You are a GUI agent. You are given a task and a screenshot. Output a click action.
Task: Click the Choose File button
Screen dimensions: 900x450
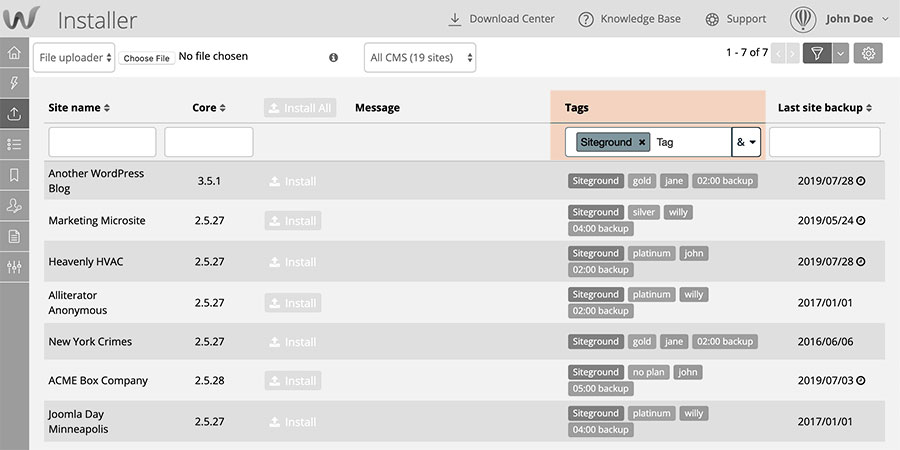click(146, 58)
